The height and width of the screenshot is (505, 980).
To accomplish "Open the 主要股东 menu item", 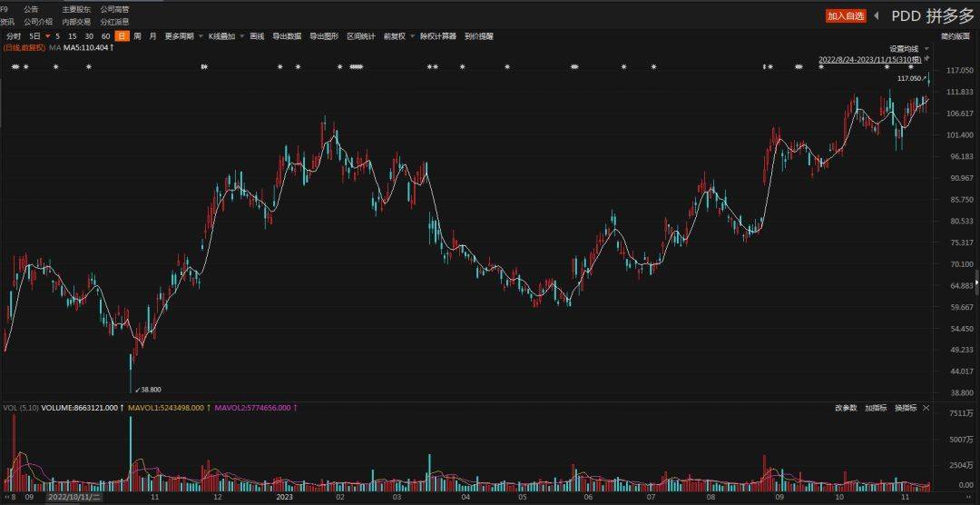I will click(x=76, y=9).
